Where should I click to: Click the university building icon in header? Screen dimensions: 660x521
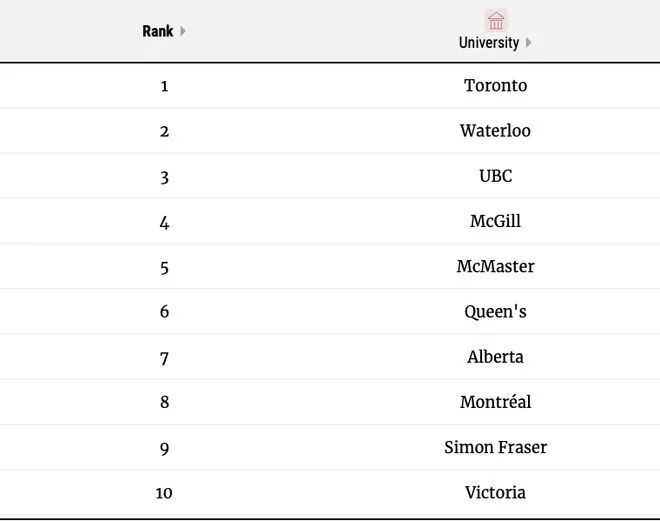(x=496, y=20)
